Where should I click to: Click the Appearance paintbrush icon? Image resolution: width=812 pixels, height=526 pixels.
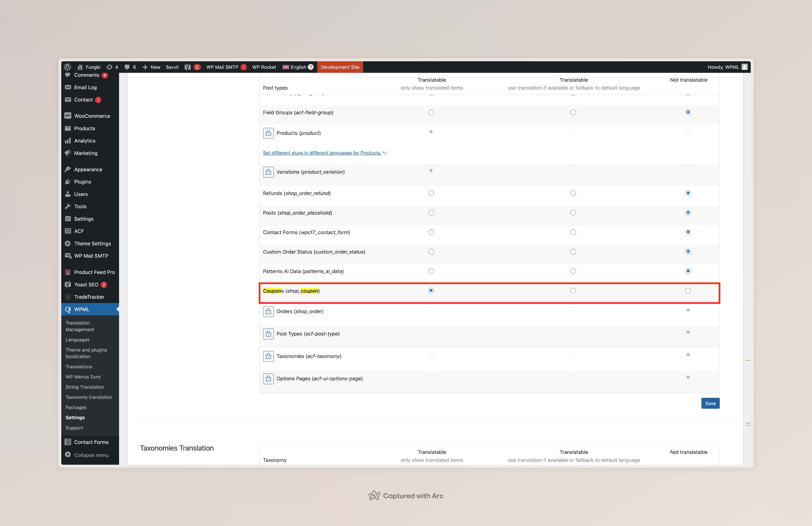(x=68, y=169)
